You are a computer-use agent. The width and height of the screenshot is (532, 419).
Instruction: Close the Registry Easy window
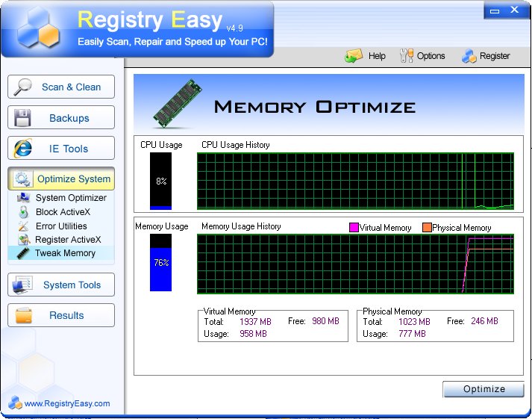pyautogui.click(x=515, y=10)
